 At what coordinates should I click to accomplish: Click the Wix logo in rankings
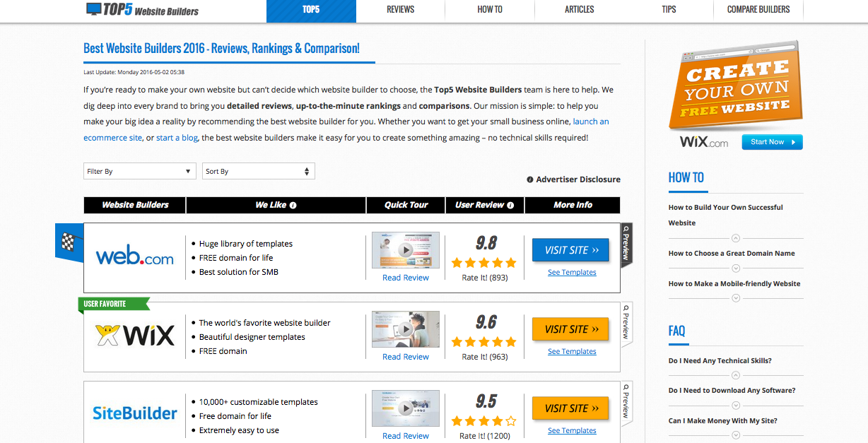(x=135, y=336)
